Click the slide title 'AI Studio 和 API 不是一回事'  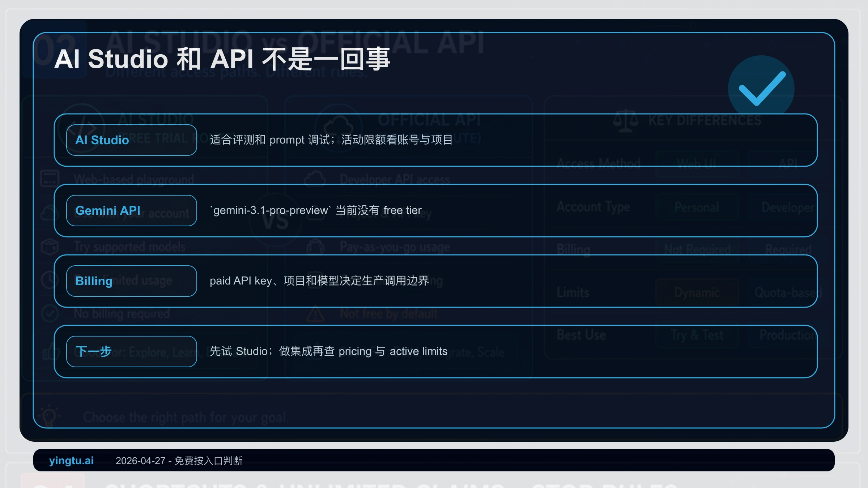coord(222,59)
